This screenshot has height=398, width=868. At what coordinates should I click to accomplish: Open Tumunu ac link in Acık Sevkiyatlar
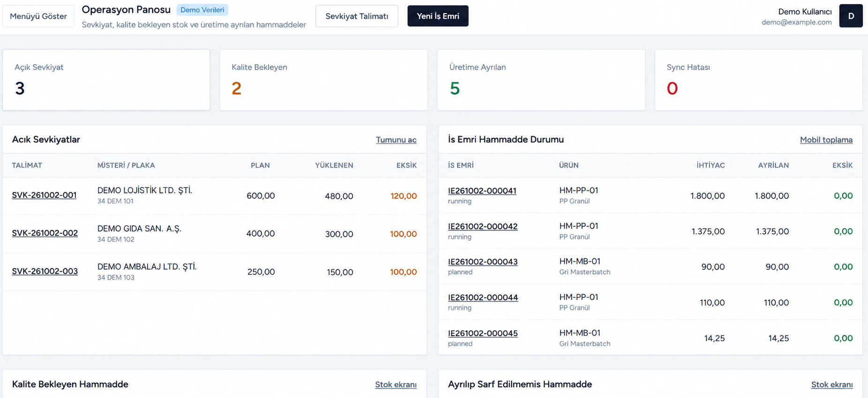(x=396, y=140)
